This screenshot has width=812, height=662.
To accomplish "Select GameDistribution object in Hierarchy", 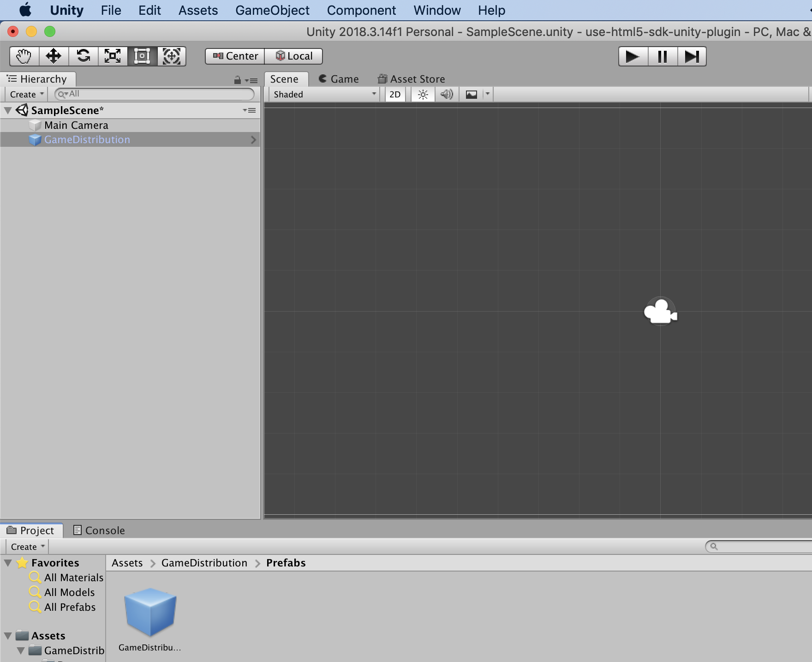I will [x=130, y=140].
